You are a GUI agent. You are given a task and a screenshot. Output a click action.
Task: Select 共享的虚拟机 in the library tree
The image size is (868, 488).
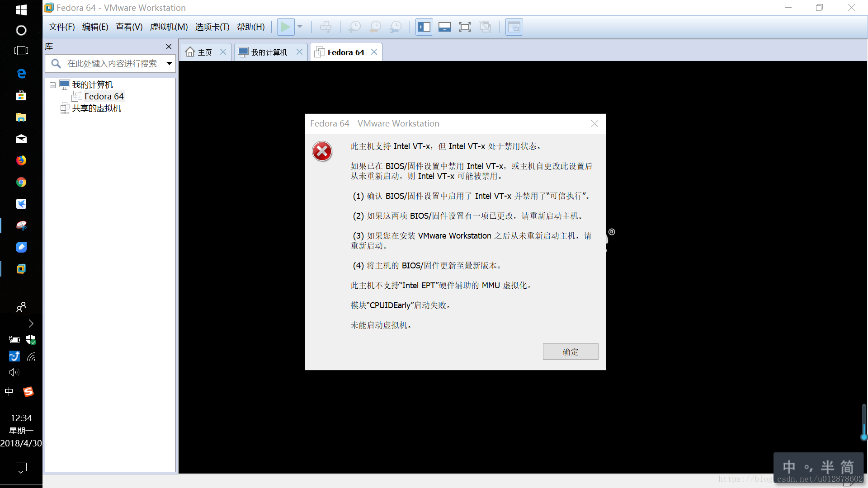(96, 108)
